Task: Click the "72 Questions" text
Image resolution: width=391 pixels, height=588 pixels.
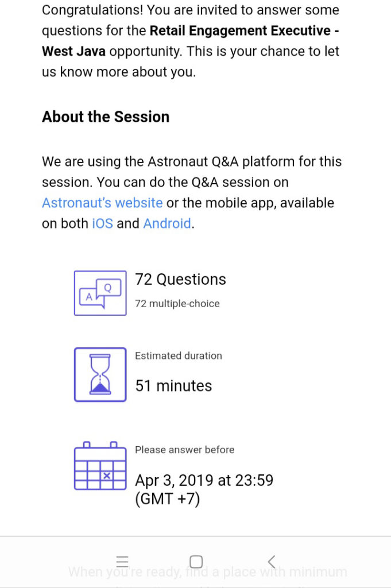Action: coord(180,280)
